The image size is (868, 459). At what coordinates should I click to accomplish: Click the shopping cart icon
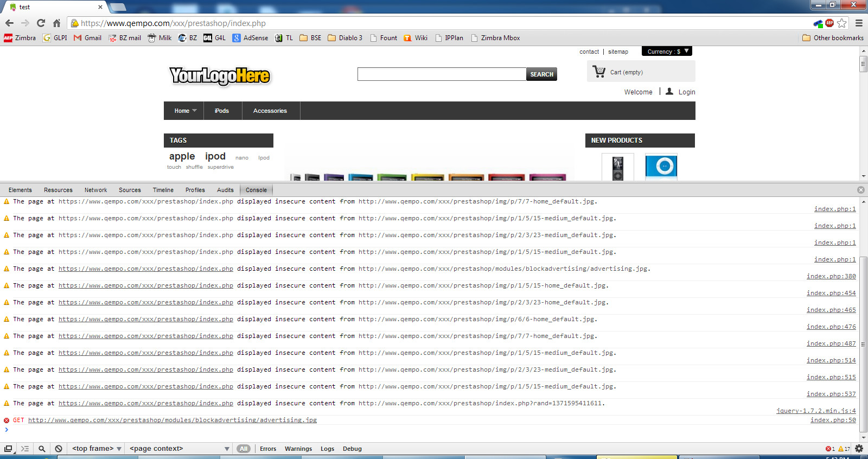[599, 71]
